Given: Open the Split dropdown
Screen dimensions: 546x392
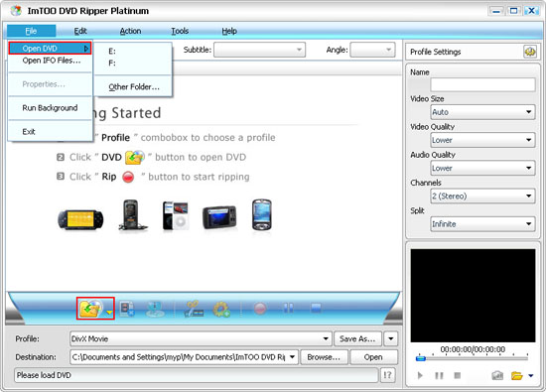Looking at the screenshot, I should click(x=482, y=224).
